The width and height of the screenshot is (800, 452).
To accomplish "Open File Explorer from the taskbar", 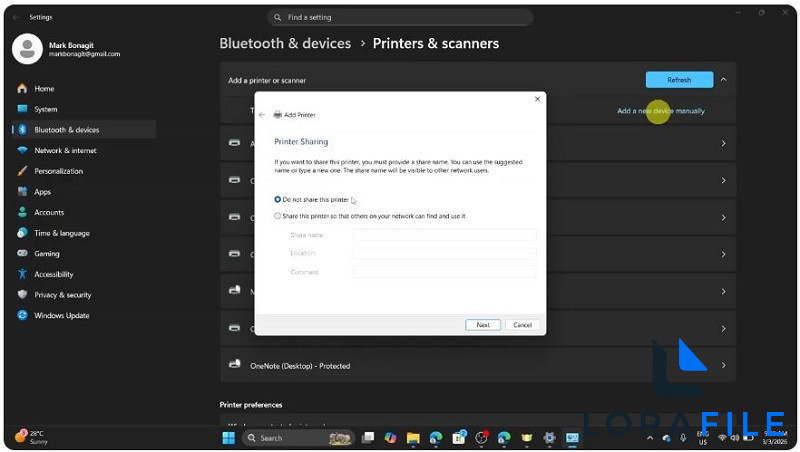I will tap(413, 438).
